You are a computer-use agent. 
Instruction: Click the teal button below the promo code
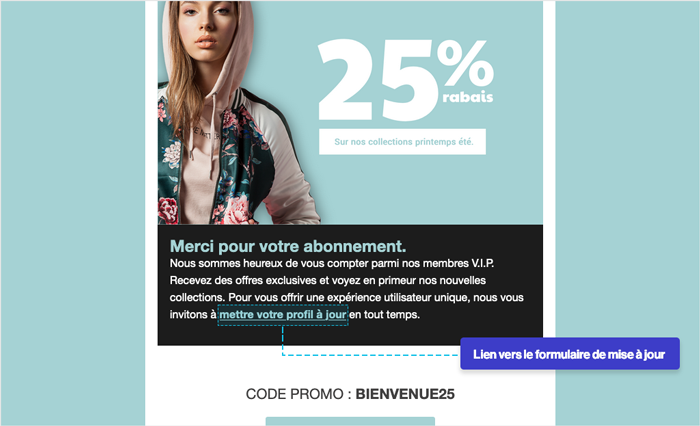pyautogui.click(x=350, y=421)
